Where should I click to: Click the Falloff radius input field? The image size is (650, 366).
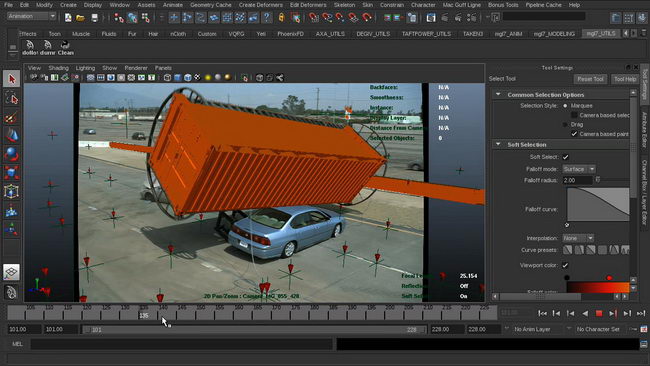pyautogui.click(x=577, y=180)
